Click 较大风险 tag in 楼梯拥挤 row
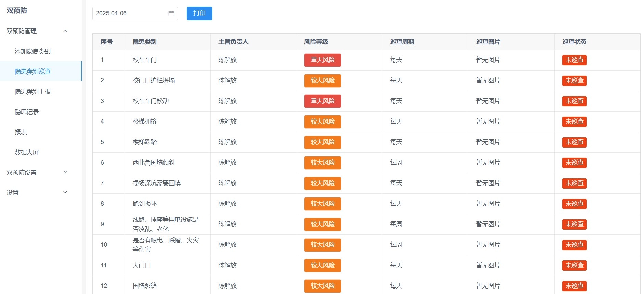 click(x=322, y=122)
